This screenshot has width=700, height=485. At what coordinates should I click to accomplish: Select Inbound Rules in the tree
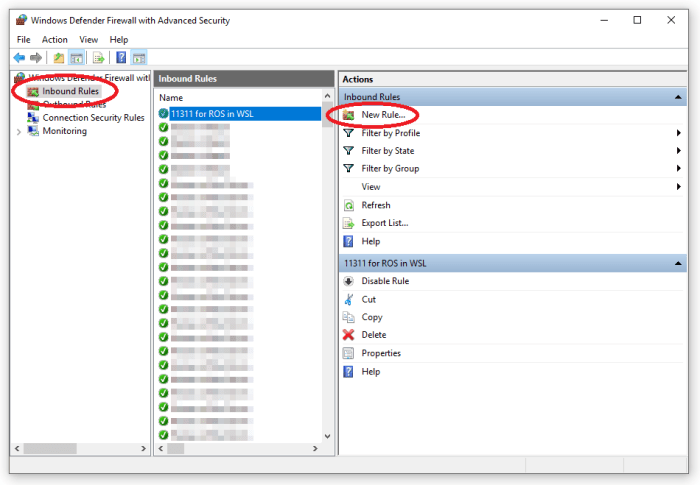coord(70,91)
